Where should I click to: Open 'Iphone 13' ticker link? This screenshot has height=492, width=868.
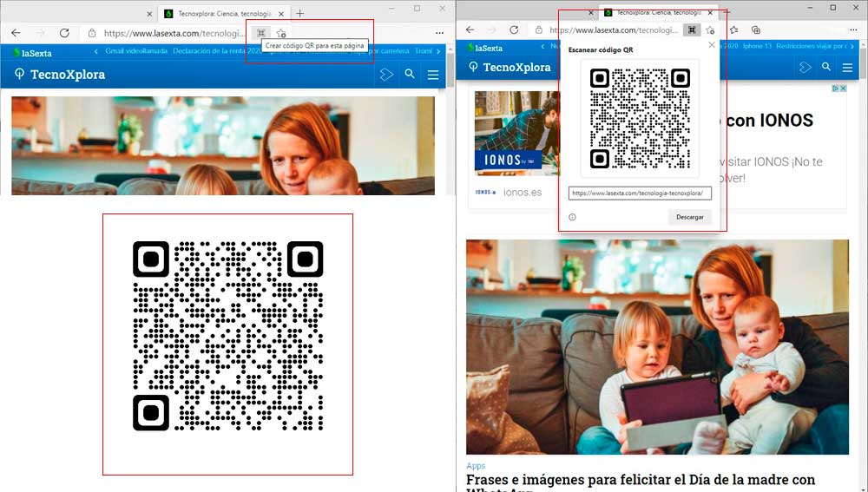pos(757,46)
